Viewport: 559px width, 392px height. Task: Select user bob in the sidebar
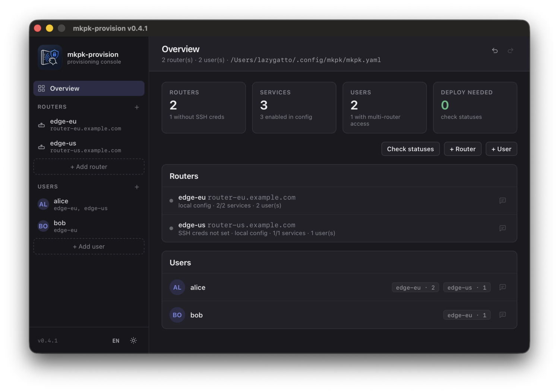click(89, 226)
